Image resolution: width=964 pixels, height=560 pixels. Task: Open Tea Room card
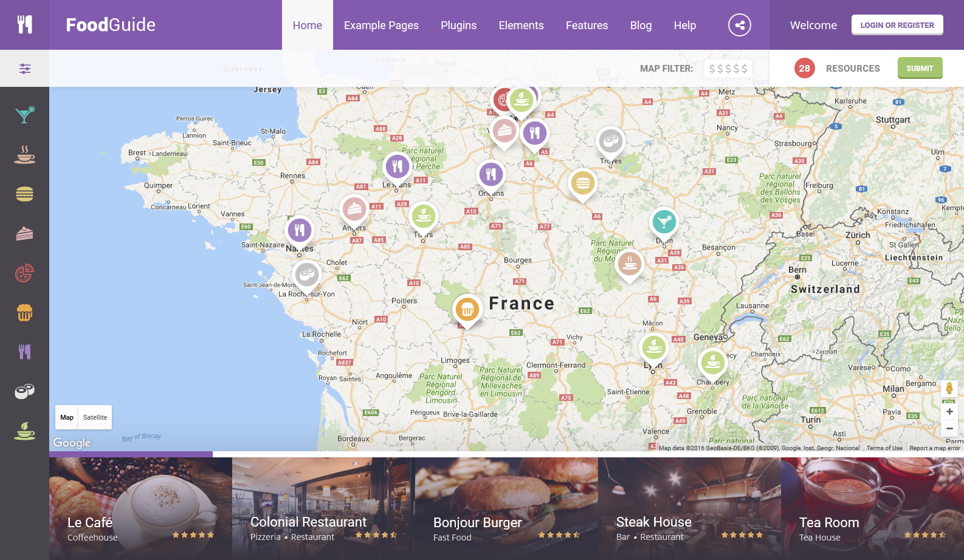click(x=872, y=508)
